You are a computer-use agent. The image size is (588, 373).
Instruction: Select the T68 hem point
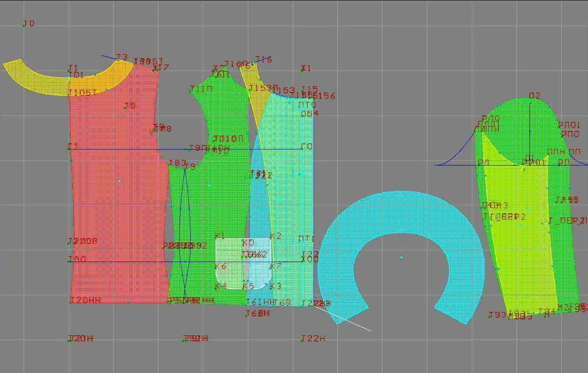point(282,302)
